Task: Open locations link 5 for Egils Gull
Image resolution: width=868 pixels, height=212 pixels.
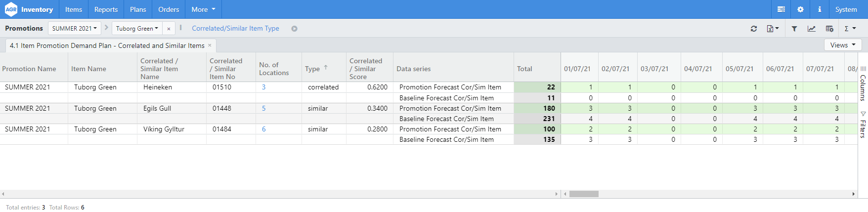Action: click(263, 108)
